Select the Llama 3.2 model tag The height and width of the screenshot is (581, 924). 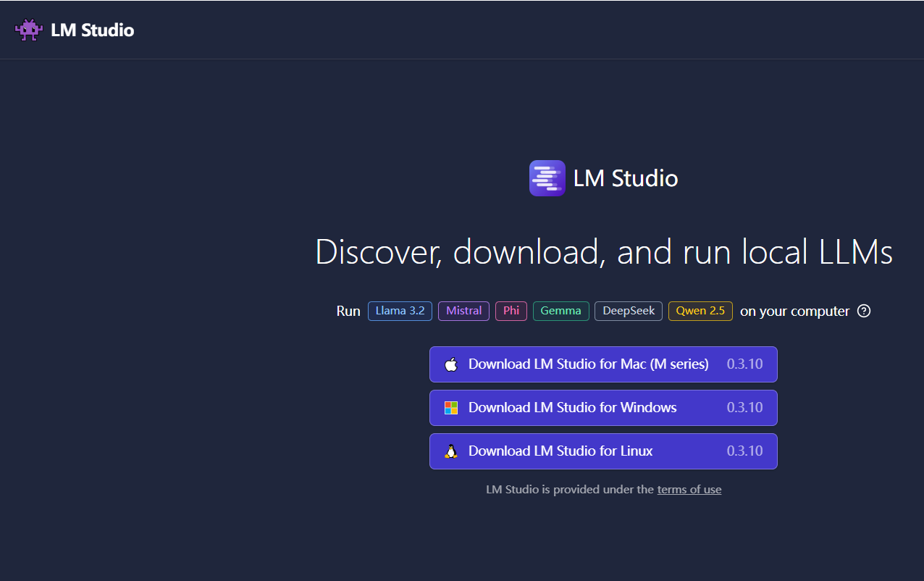400,311
